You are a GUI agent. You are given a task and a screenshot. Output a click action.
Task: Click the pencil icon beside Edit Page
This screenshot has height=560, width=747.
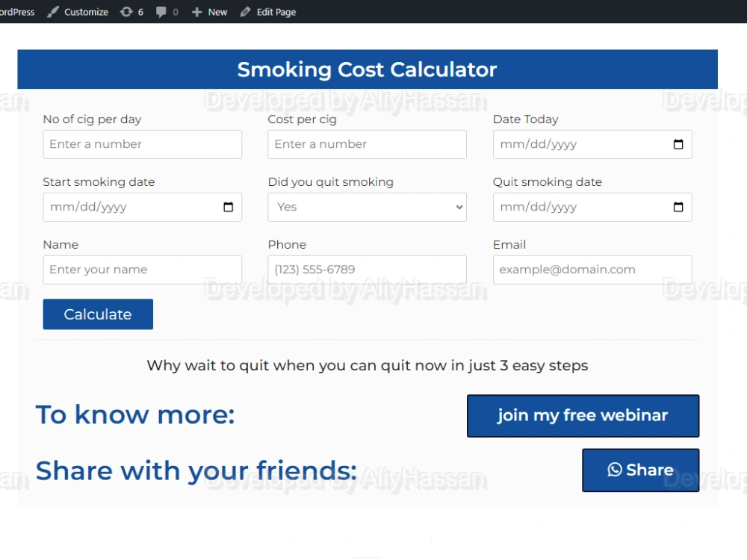(245, 12)
